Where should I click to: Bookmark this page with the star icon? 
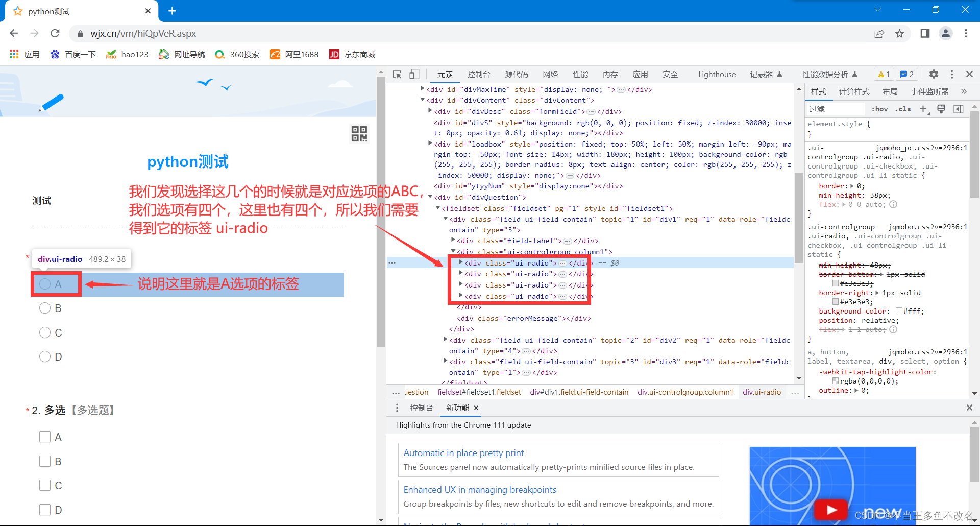pyautogui.click(x=899, y=34)
